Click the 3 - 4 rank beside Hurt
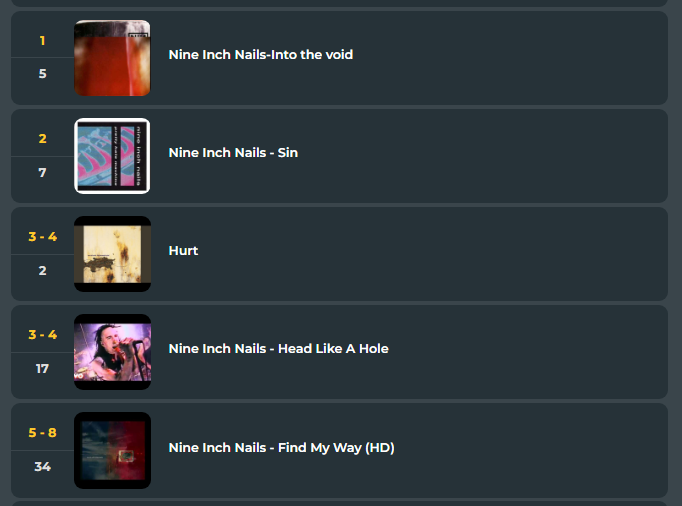 pos(42,237)
